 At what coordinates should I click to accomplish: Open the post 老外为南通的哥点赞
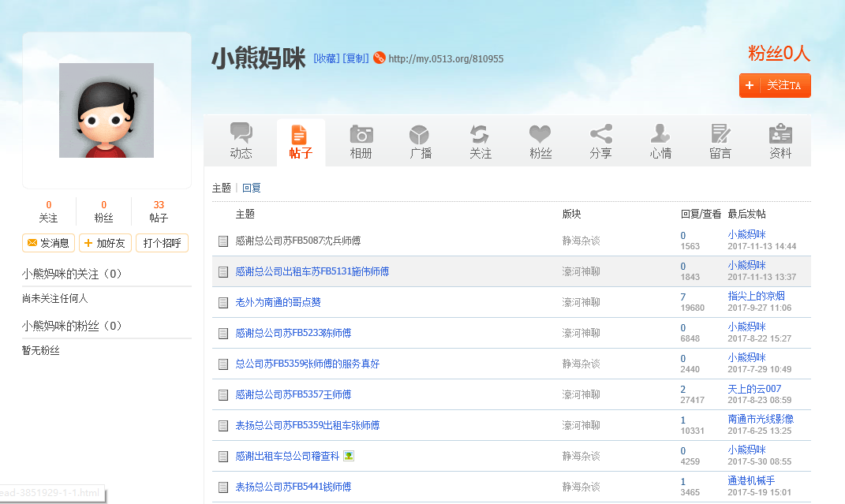pos(278,302)
